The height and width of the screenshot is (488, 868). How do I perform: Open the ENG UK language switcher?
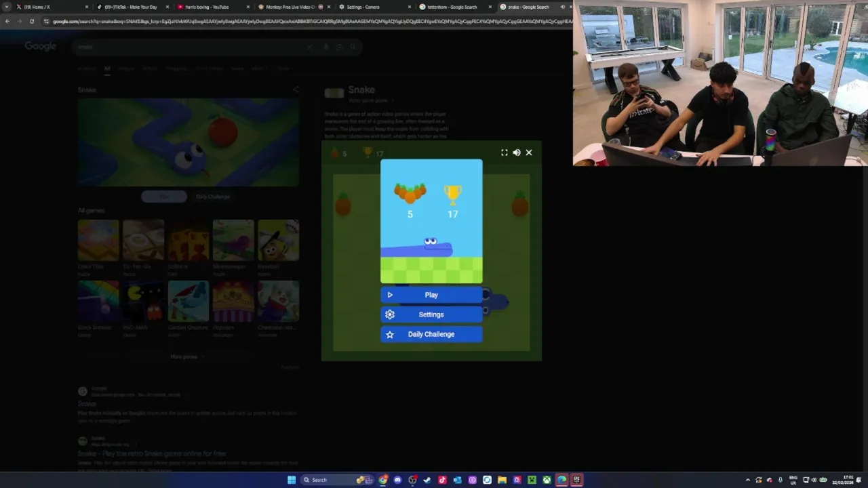(x=793, y=480)
